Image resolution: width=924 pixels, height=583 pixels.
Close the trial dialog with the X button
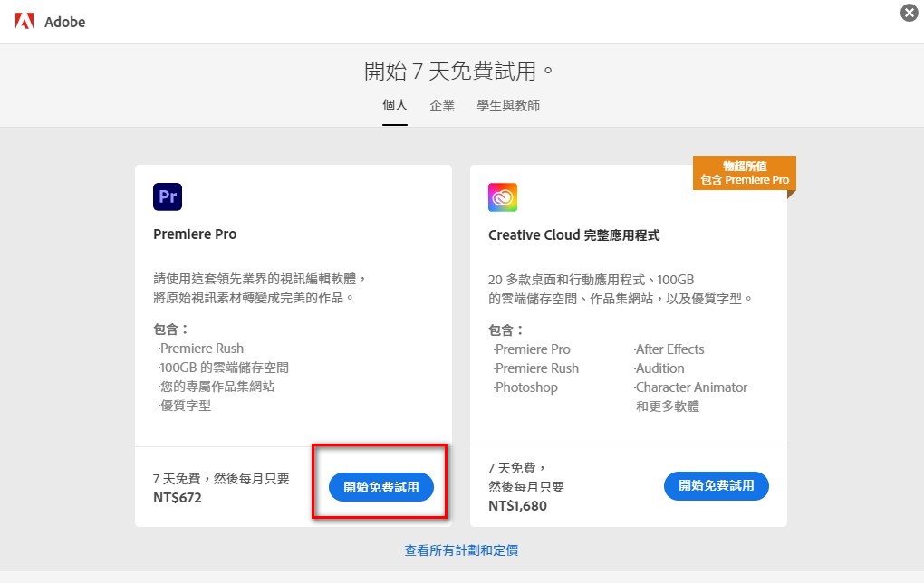pos(909,13)
